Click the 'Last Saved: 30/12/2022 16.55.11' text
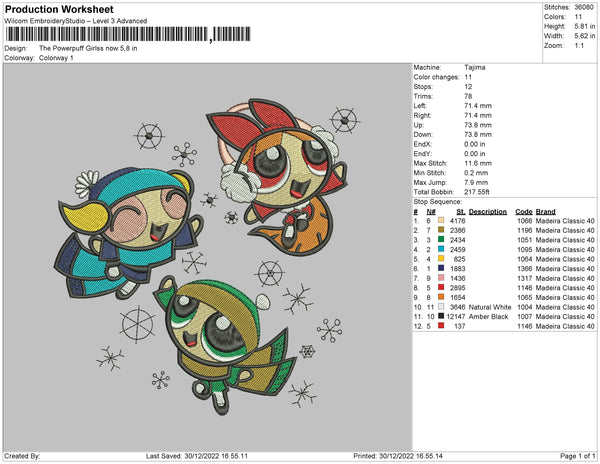This screenshot has width=600, height=464. tap(197, 456)
